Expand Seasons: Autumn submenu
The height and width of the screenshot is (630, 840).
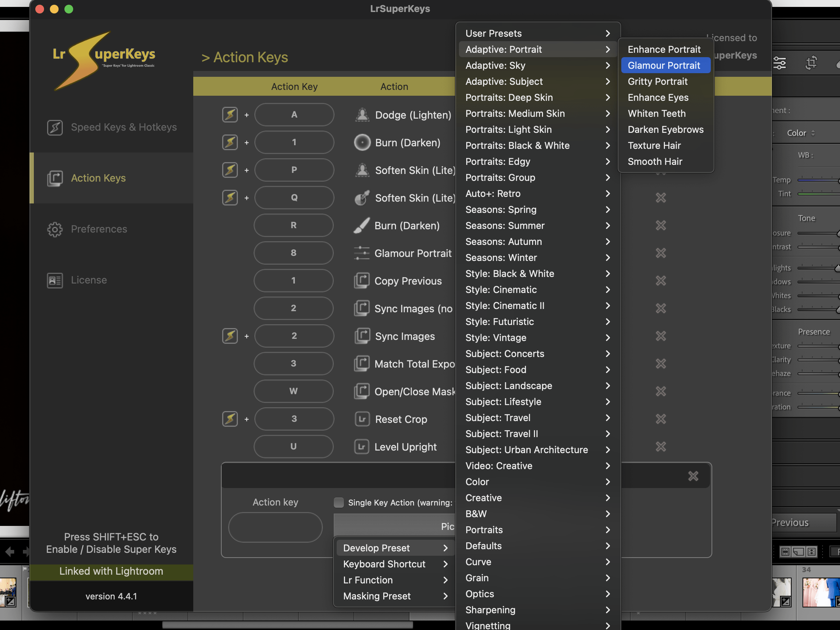coord(538,242)
